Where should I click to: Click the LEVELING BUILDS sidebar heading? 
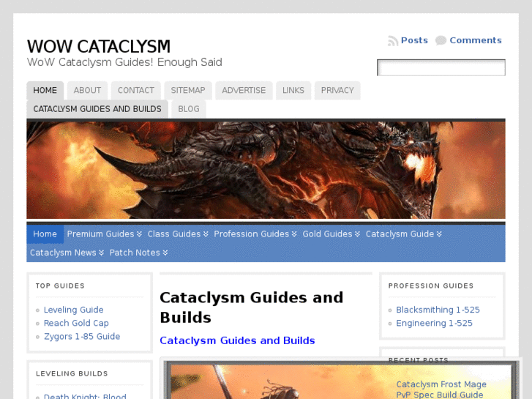[x=72, y=373]
